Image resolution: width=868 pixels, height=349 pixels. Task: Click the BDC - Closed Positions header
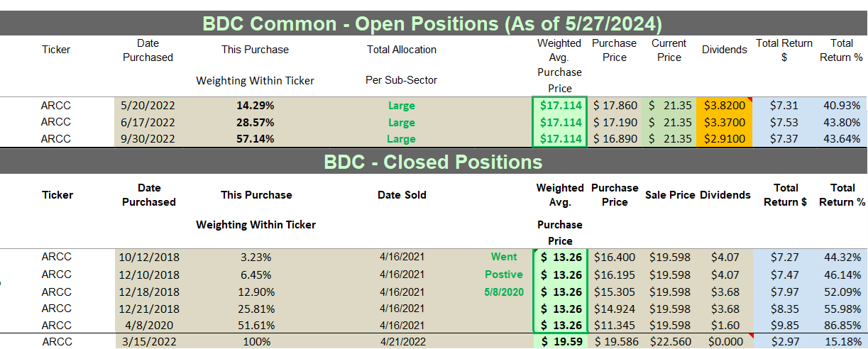tap(433, 162)
